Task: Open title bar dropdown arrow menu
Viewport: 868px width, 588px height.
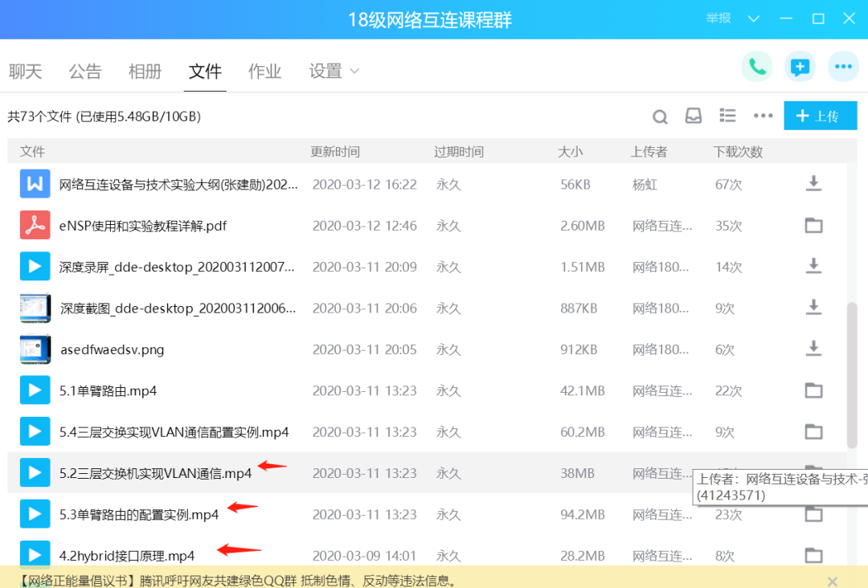Action: 754,19
